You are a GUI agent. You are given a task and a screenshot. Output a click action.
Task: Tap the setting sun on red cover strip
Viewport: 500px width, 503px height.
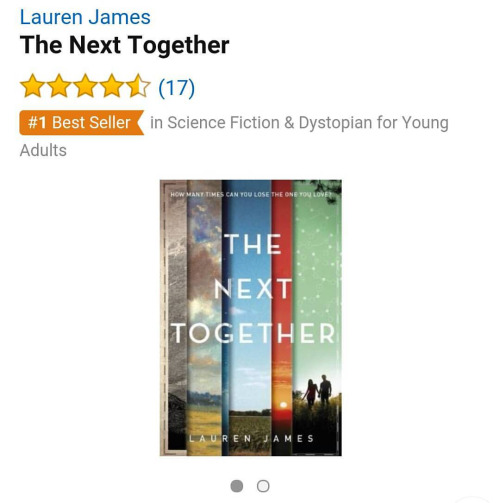tap(283, 405)
